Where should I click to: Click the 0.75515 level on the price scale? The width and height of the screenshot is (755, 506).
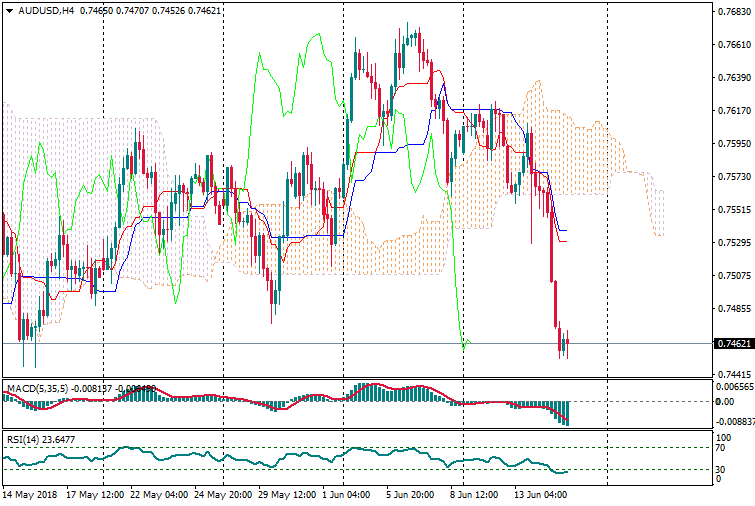(x=734, y=210)
